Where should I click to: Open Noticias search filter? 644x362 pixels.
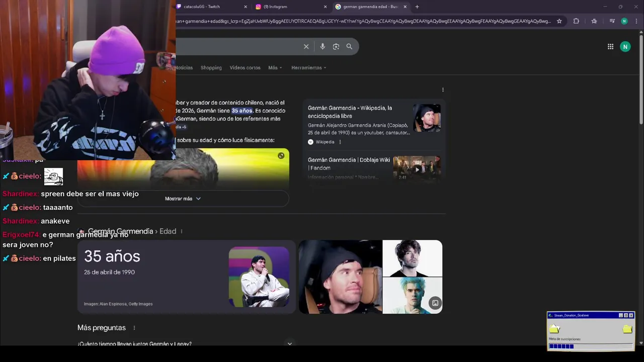click(x=184, y=67)
